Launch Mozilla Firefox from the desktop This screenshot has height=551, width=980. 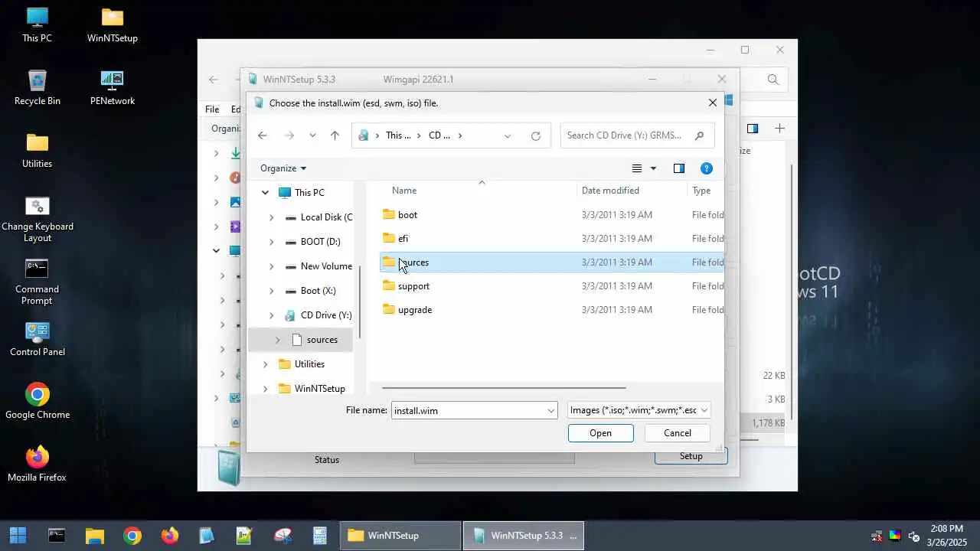click(37, 465)
